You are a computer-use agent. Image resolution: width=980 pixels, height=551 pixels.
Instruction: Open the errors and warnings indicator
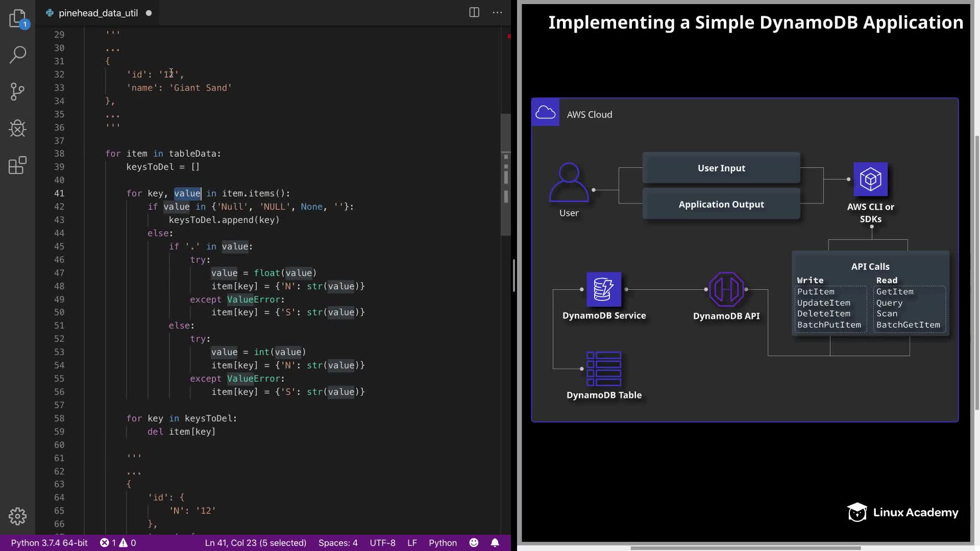(x=118, y=543)
